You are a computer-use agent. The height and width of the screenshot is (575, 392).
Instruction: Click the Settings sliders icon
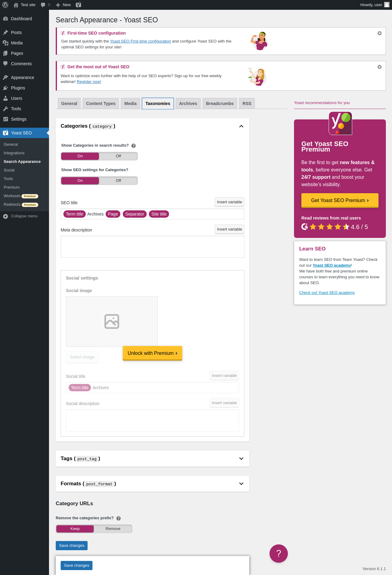(6, 119)
